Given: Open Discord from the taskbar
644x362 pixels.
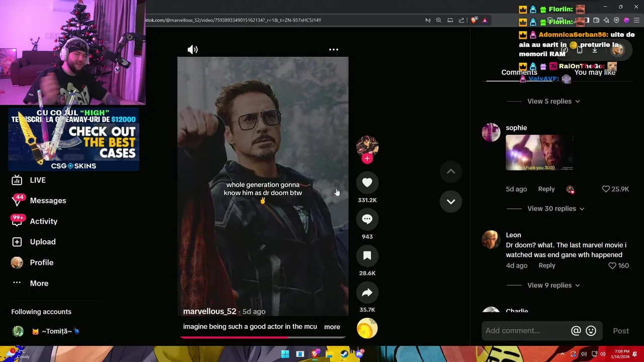Looking at the screenshot, I should tap(359, 354).
